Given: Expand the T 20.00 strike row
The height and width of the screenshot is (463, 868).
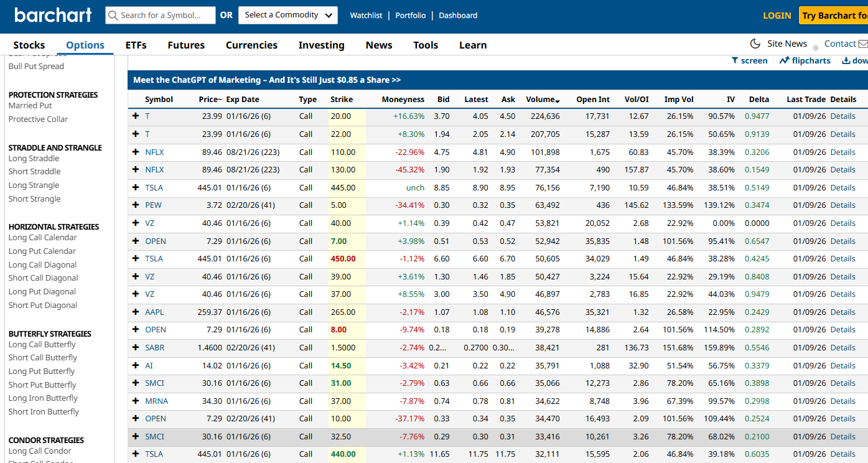Looking at the screenshot, I should pyautogui.click(x=136, y=116).
